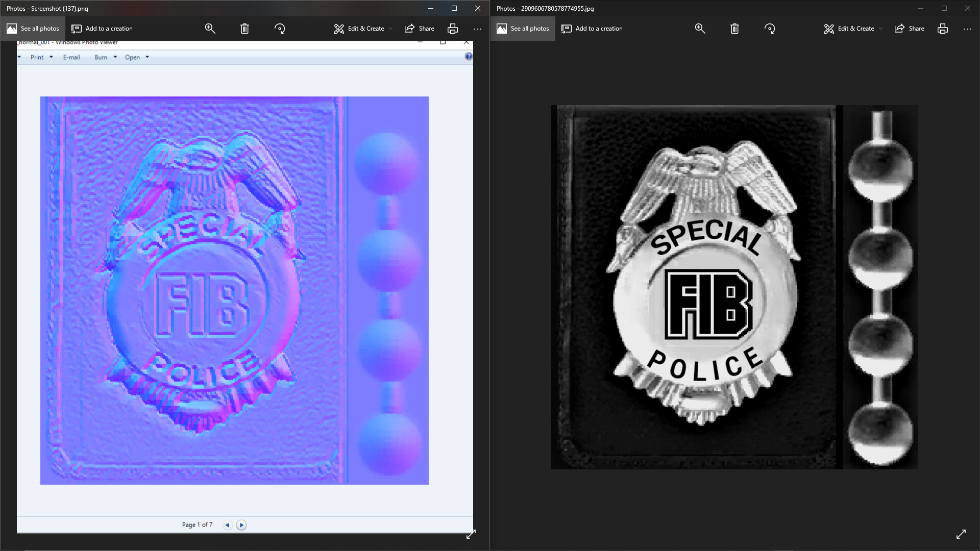Open fullscreen arrows in right Photos window
Screen dimensions: 980x551
961,534
